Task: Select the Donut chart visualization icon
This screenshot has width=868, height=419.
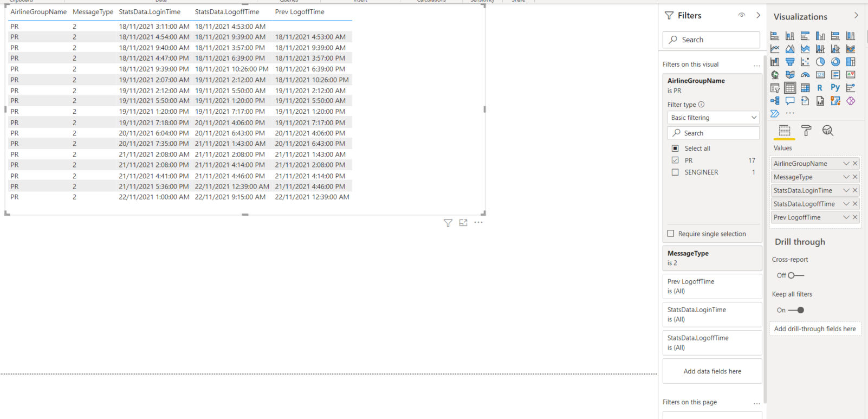Action: [x=835, y=62]
